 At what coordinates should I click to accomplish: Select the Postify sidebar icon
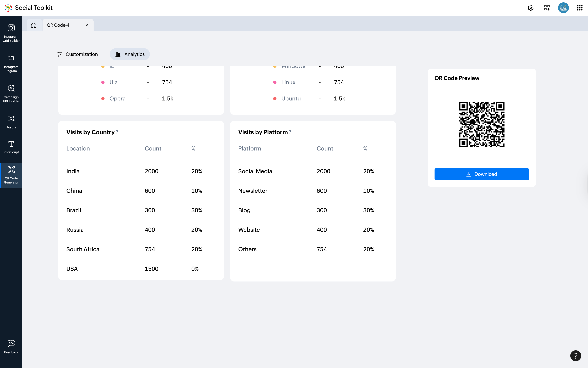[x=11, y=122]
